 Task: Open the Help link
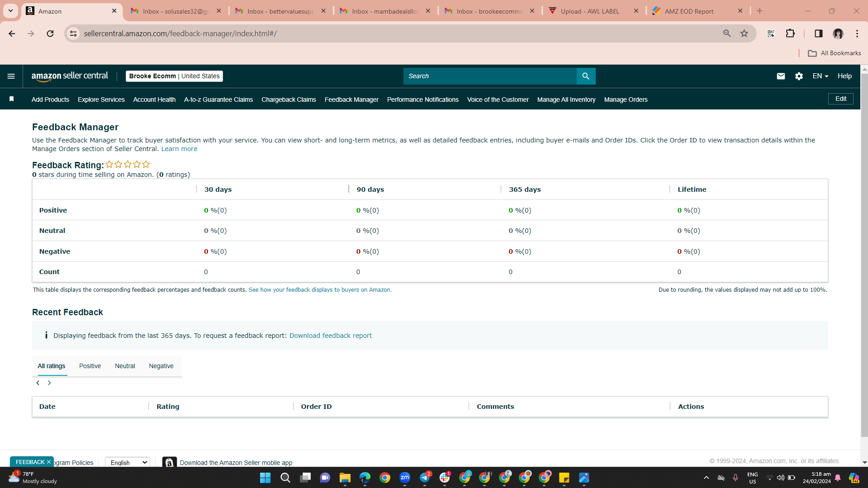[844, 76]
